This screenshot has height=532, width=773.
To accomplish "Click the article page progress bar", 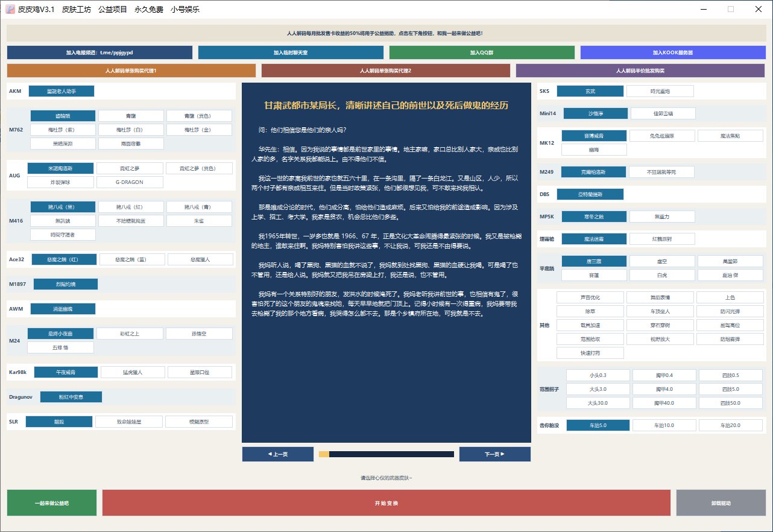I will (387, 454).
